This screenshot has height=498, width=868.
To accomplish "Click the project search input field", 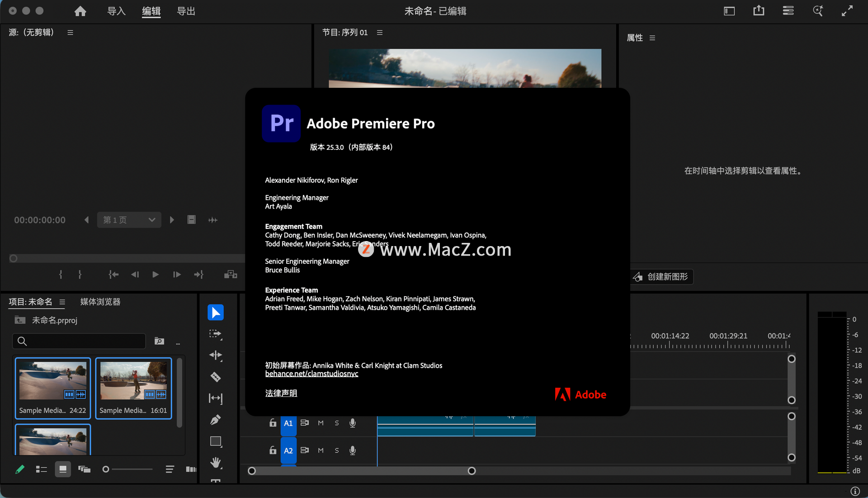I will pyautogui.click(x=79, y=341).
